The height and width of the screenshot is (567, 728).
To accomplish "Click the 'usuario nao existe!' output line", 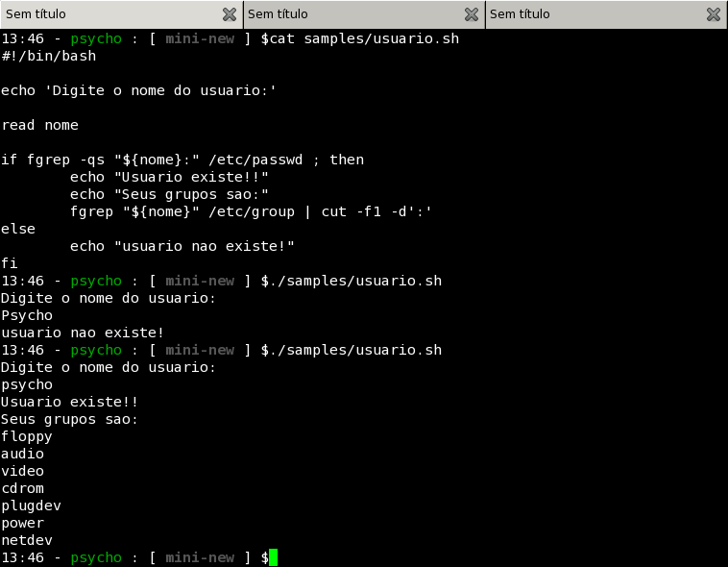I will point(83,333).
